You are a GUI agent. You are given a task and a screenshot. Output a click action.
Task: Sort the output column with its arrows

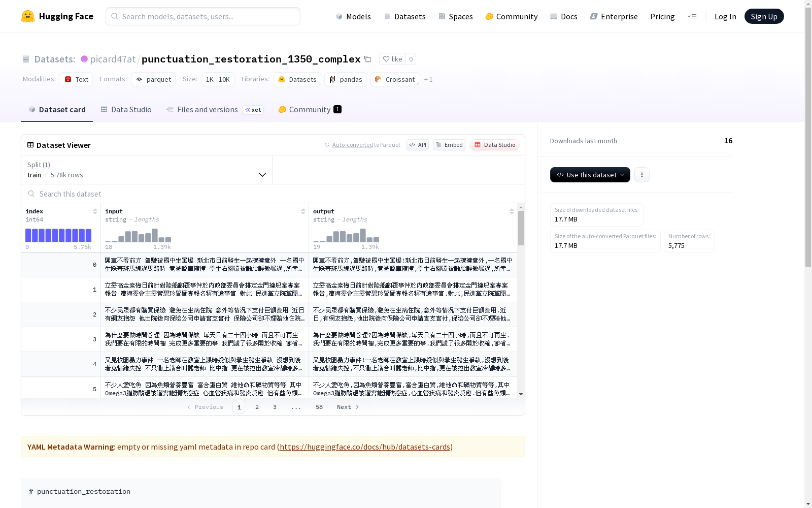pyautogui.click(x=512, y=211)
